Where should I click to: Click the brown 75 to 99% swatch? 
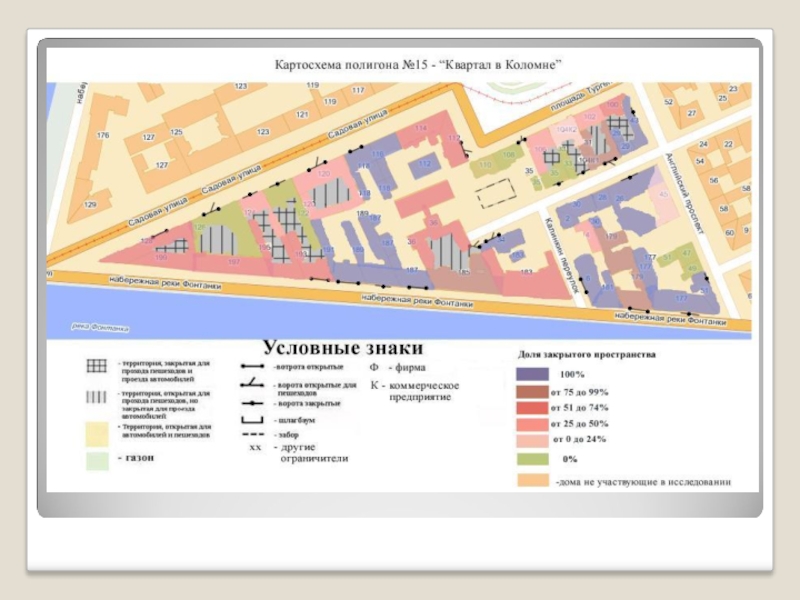pyautogui.click(x=533, y=392)
